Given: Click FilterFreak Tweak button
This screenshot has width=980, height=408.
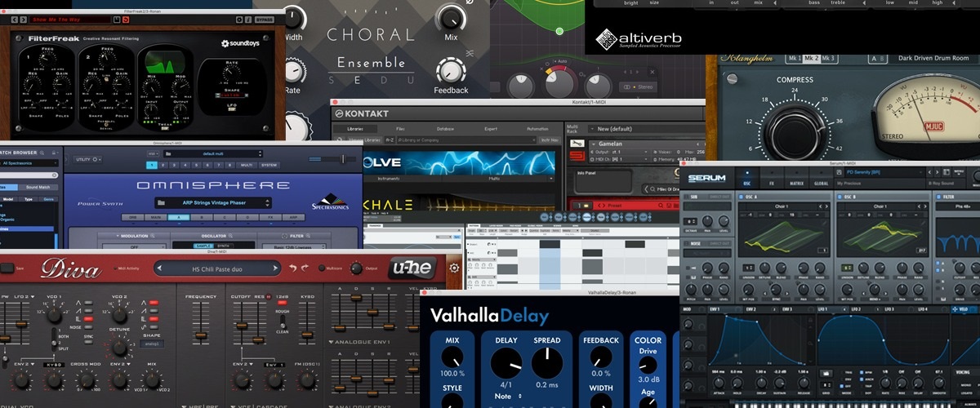Looking at the screenshot, I should pos(164,128).
